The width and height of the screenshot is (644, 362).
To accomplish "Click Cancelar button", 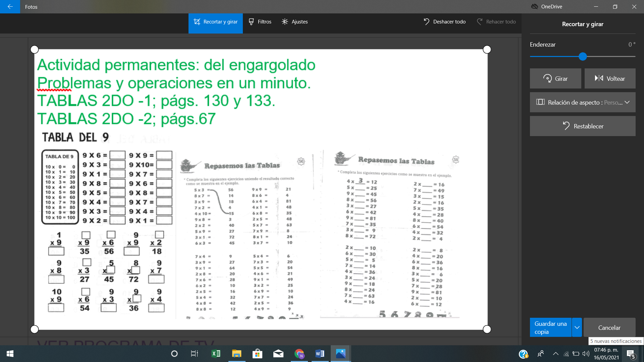I will (609, 328).
